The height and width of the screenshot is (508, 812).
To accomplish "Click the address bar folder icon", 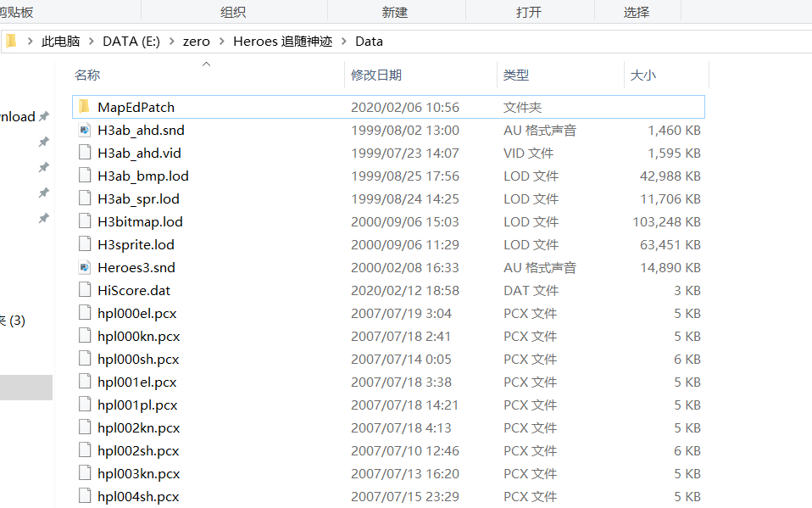I will click(11, 41).
